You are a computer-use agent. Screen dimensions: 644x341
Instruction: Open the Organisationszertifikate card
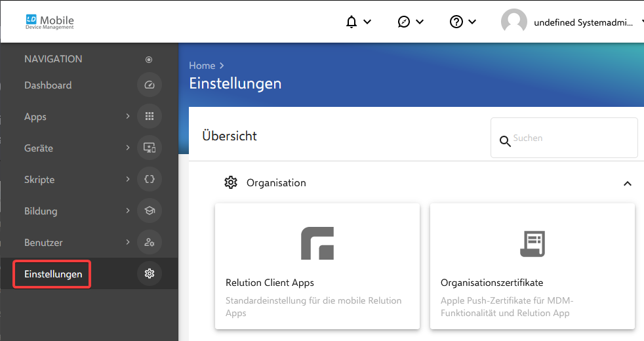tap(533, 266)
